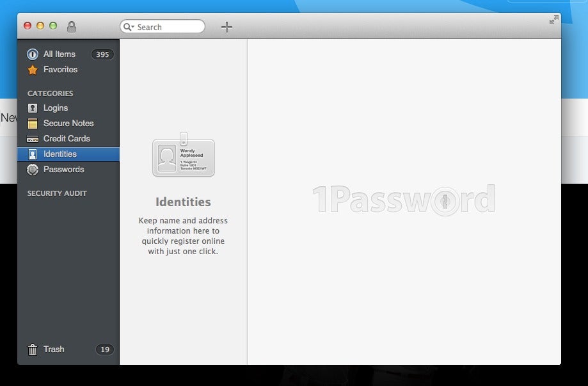The height and width of the screenshot is (386, 588).
Task: Close the 1Password window with red button
Action: coord(28,26)
